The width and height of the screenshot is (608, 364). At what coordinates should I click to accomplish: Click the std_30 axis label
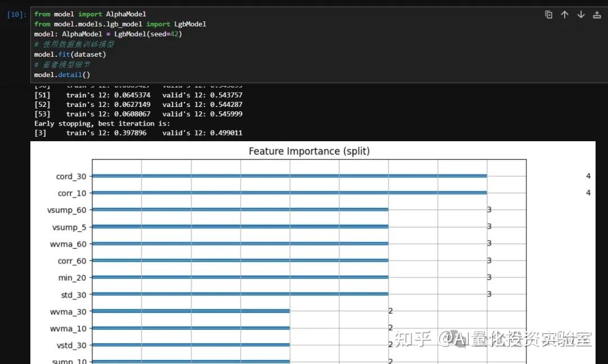tap(73, 295)
